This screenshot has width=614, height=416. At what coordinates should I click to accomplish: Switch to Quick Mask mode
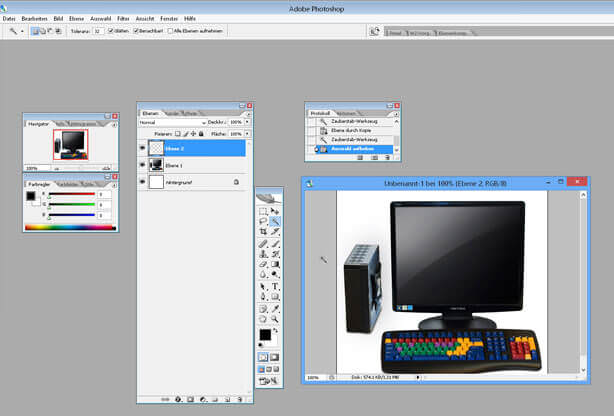(x=274, y=357)
